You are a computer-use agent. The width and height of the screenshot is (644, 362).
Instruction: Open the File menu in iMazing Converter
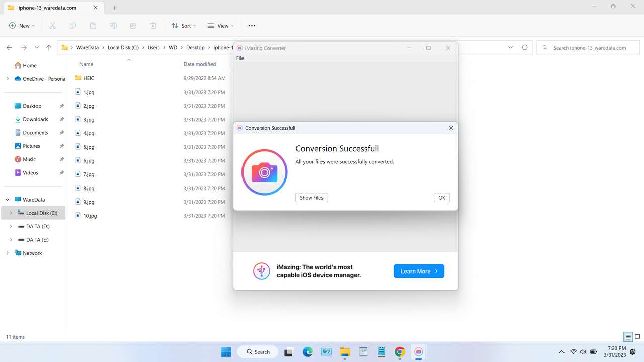coord(240,58)
